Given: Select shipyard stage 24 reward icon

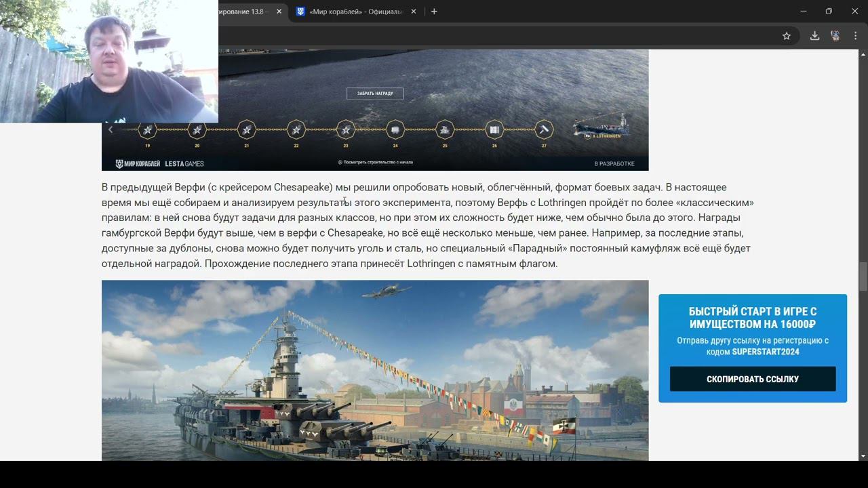Looking at the screenshot, I should [395, 129].
